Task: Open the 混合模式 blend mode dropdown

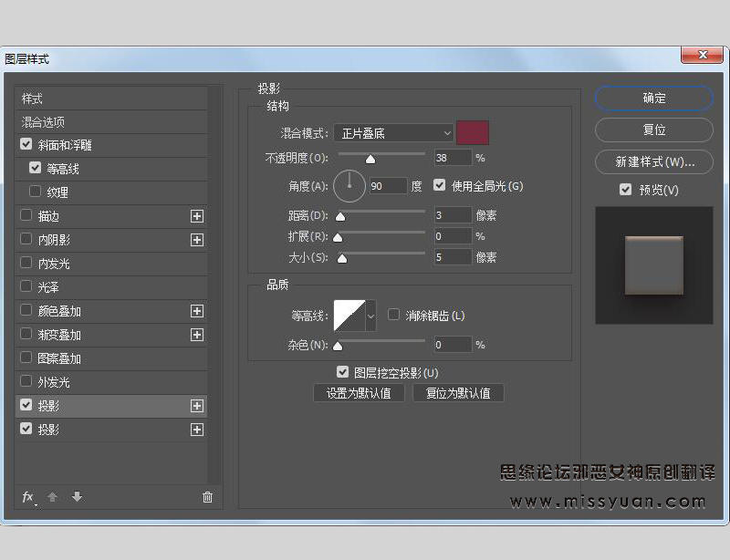Action: pos(392,132)
